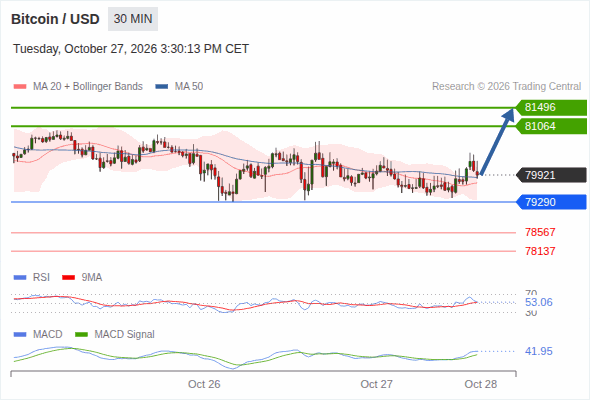Click the 9MA red legend swatch
Screen dimensions: 590x400
[x=68, y=278]
